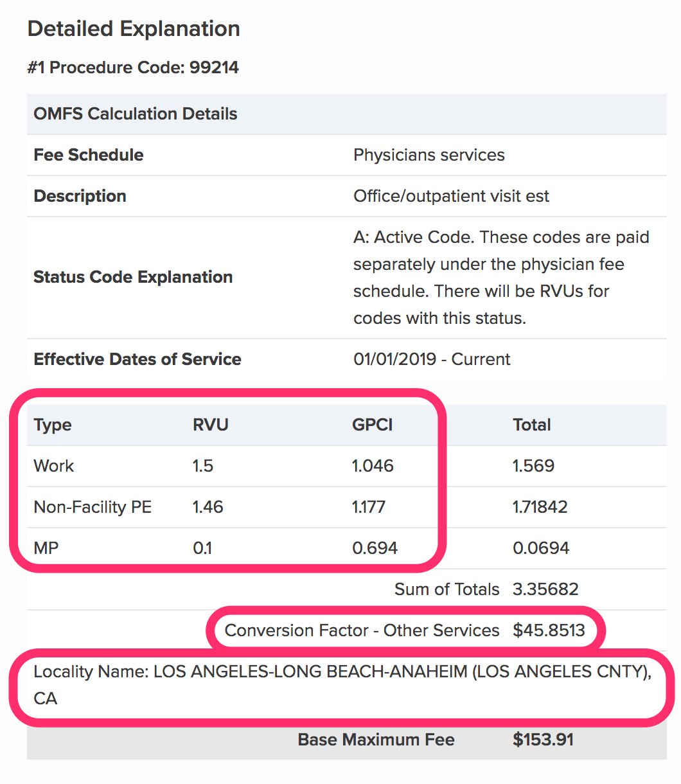Select the Sum of Totals value 3.35682

pos(545,589)
